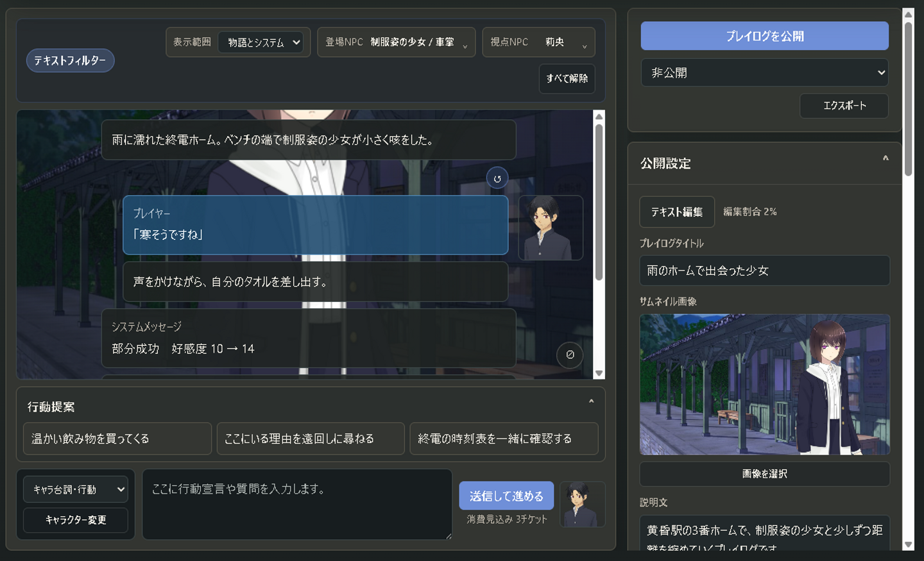
Task: Click the キャラクター変更 button
Action: click(x=76, y=520)
